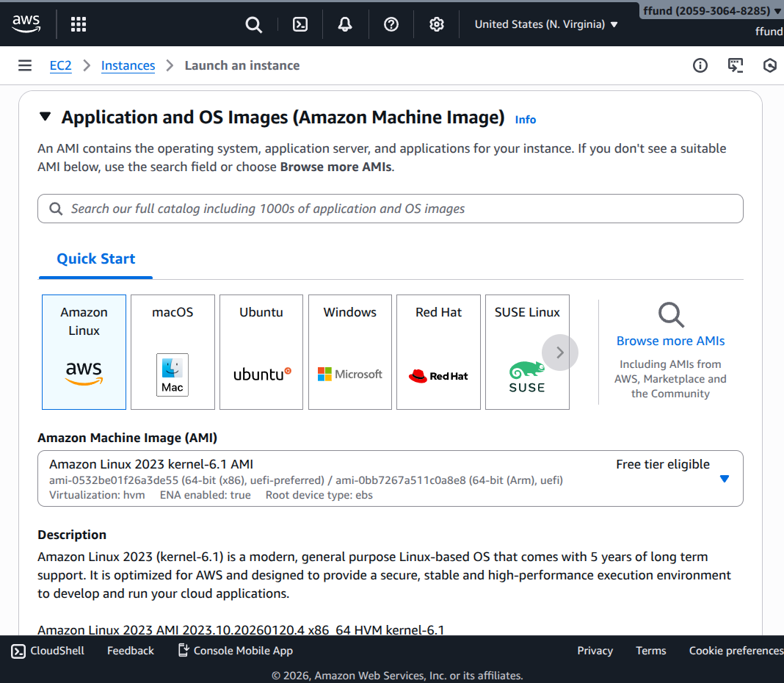Click the AWS logo home icon

pyautogui.click(x=26, y=24)
